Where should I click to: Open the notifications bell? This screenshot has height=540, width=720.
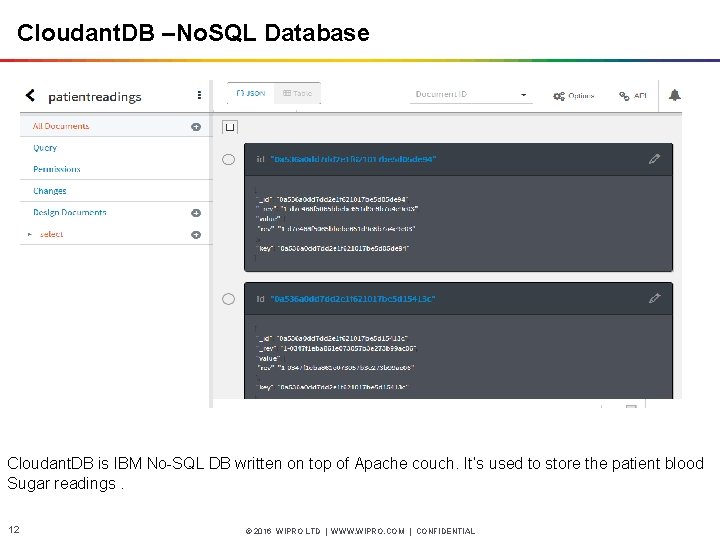pos(675,95)
